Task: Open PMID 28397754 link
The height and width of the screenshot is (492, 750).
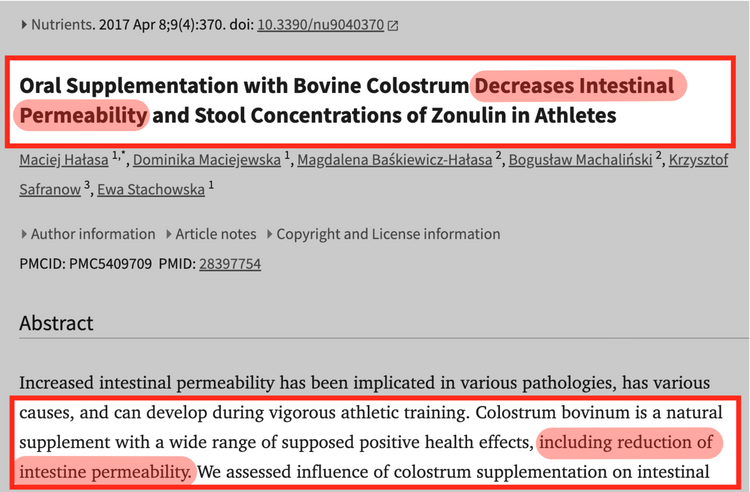Action: 230,264
